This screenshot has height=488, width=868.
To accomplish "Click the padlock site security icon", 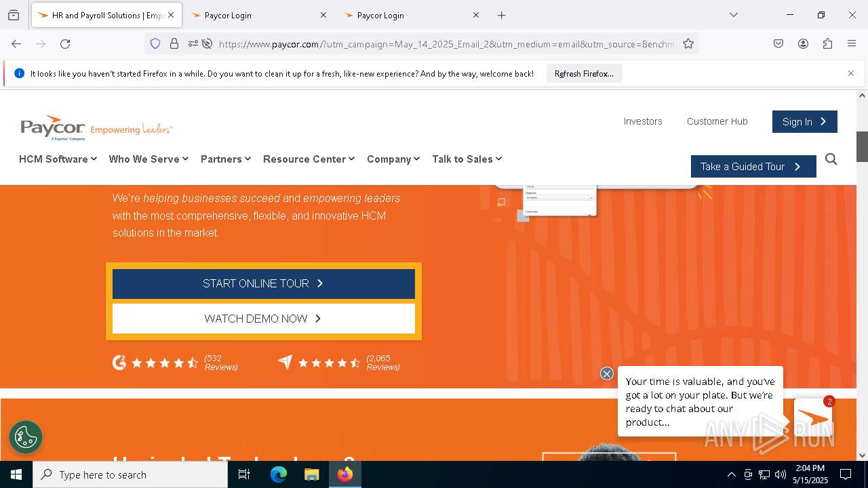I will click(174, 43).
